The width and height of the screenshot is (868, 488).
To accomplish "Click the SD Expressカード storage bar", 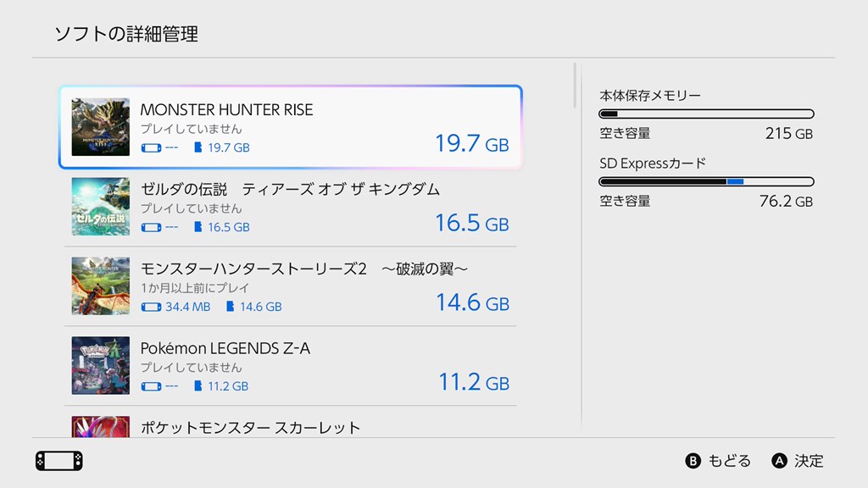I will (x=706, y=181).
